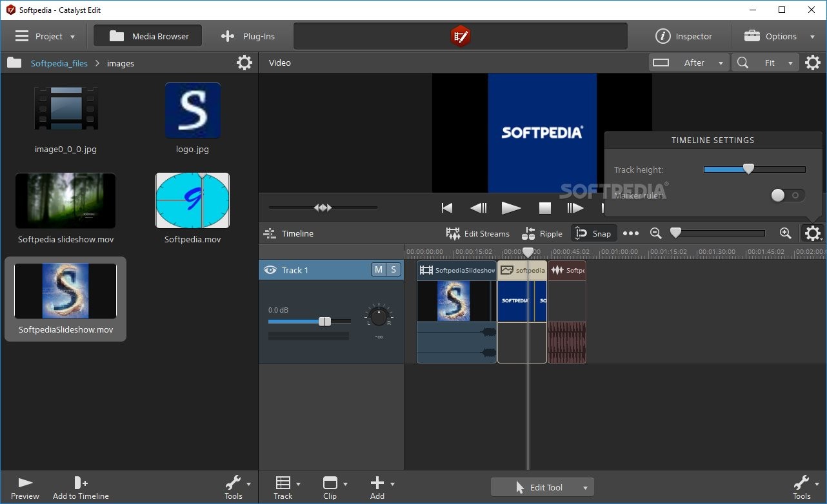Mute Track 1 with M button
Screen dimensions: 827x504
(x=378, y=270)
